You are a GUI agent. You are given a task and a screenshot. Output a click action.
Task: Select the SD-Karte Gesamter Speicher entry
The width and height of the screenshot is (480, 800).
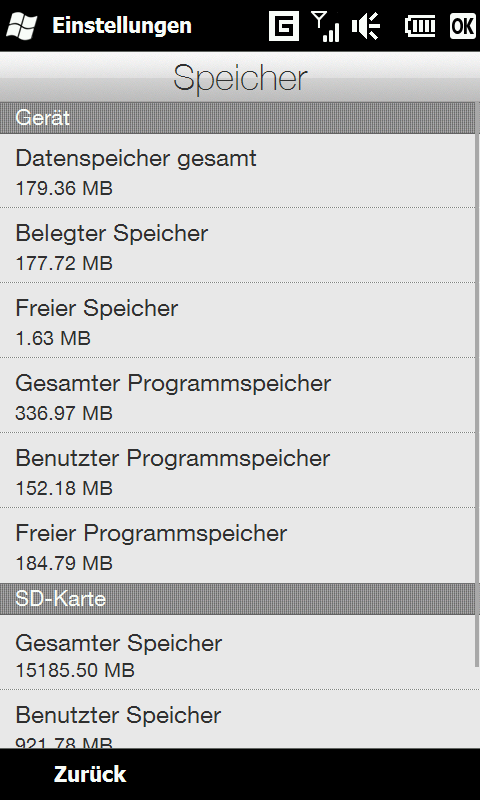[x=238, y=653]
